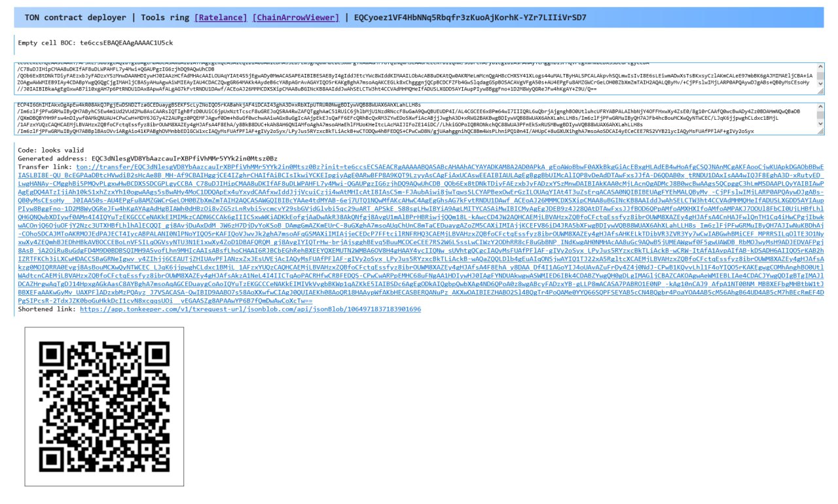
Task: Click the 'Generated address' line
Action: point(147,158)
